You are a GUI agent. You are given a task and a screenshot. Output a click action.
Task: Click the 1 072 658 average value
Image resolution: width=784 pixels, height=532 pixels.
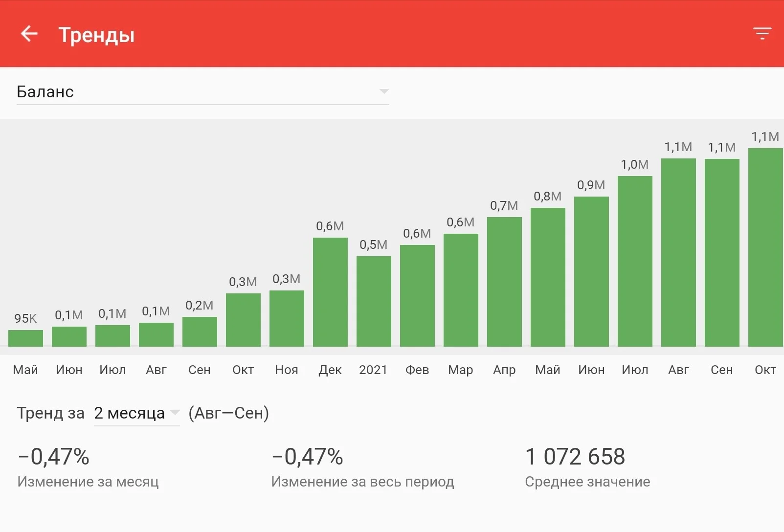click(x=575, y=457)
